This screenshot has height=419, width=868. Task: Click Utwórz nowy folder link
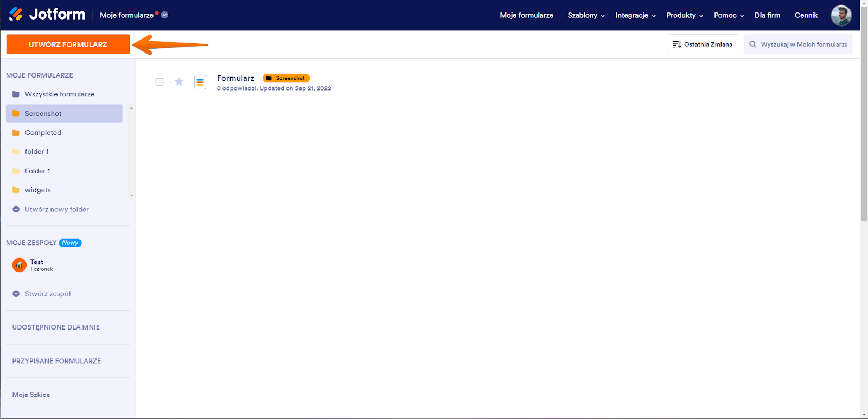(57, 209)
